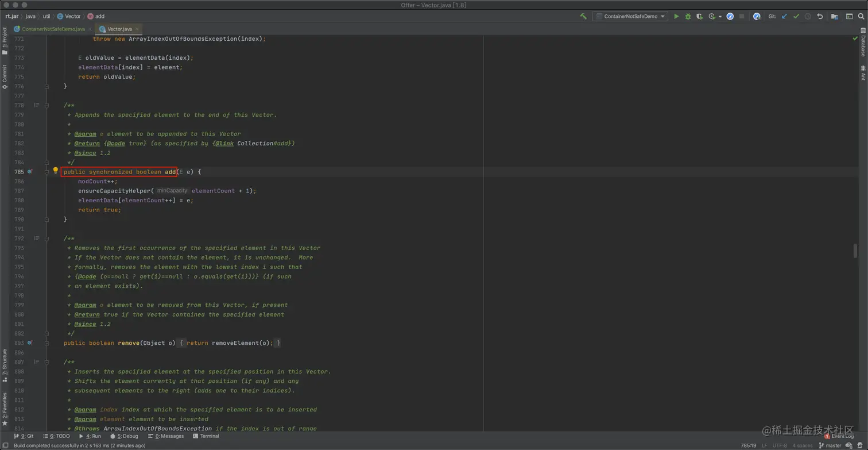The image size is (868, 450).
Task: Click the override gutter marker on line 785
Action: pos(30,172)
